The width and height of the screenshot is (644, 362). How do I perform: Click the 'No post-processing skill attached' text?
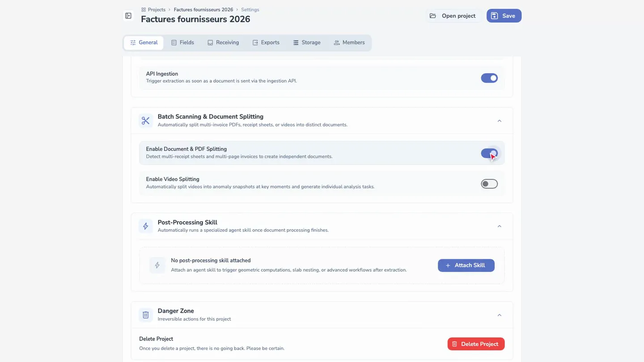point(211,261)
